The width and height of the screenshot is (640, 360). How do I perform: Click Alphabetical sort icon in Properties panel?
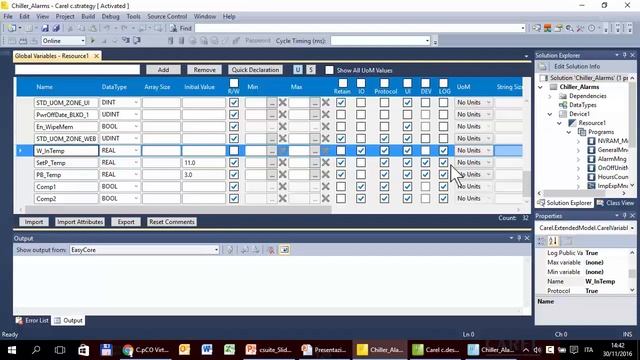[x=553, y=241]
